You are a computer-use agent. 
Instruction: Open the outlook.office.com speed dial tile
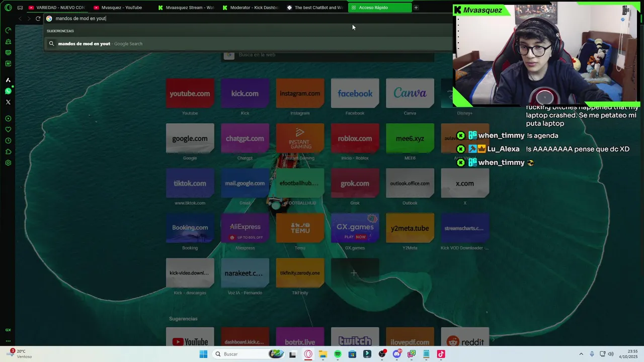tap(410, 183)
